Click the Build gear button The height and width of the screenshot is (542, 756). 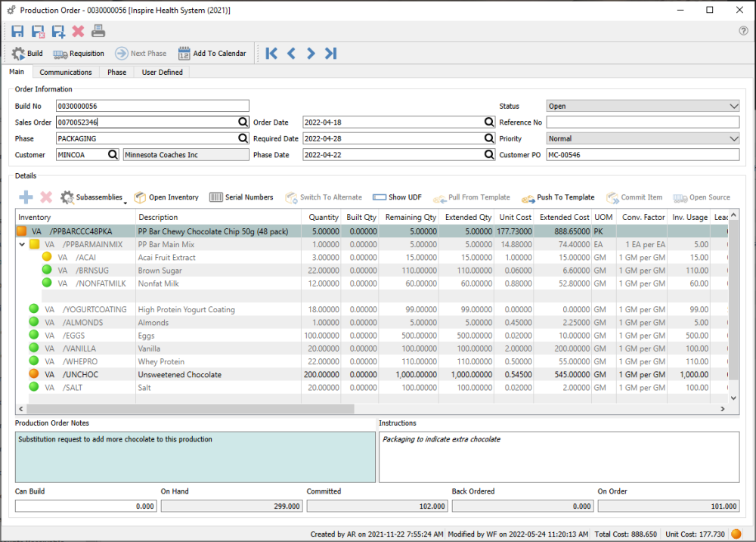coord(27,54)
